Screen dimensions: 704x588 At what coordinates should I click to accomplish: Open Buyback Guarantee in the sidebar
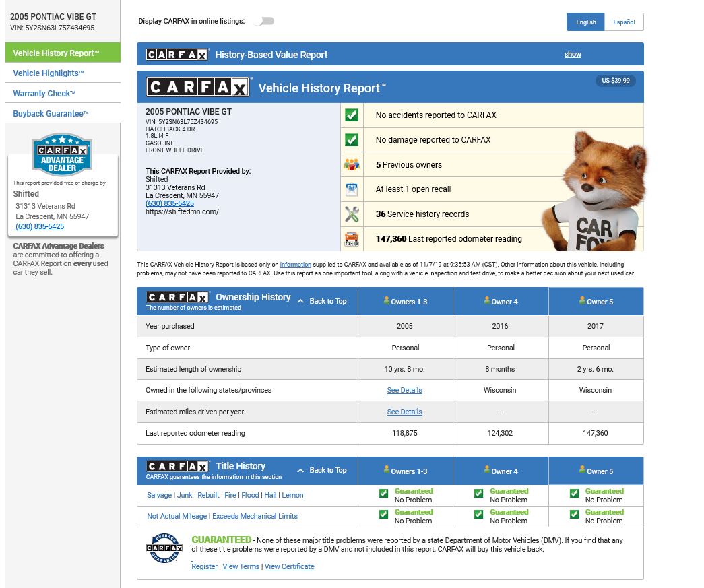(63, 113)
